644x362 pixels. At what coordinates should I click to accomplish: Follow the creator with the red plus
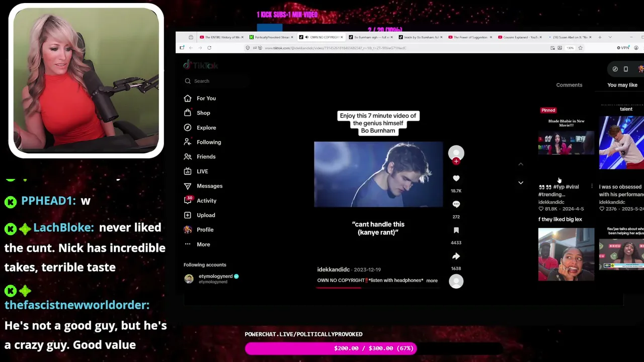[x=456, y=161]
